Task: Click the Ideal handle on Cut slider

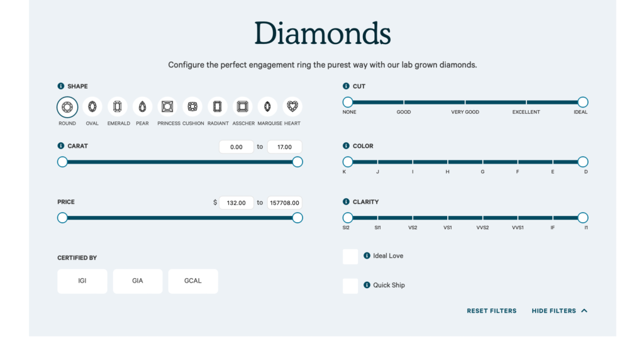Action: (582, 102)
